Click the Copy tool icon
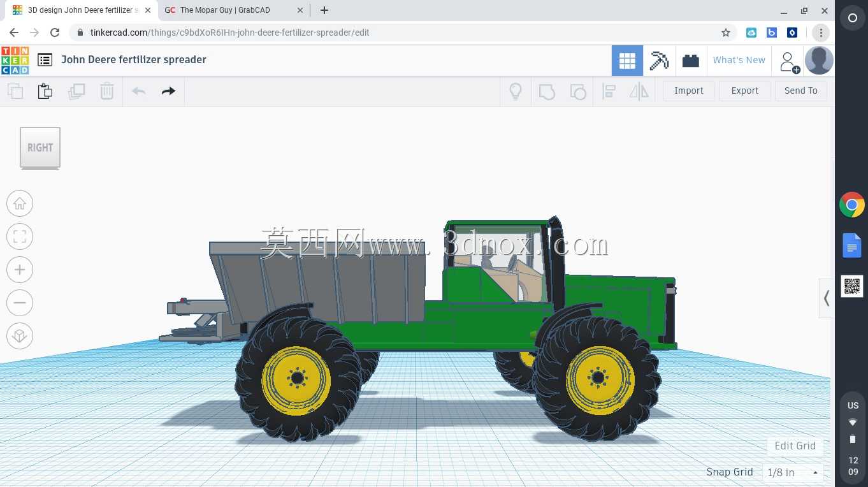868x487 pixels. [x=15, y=91]
